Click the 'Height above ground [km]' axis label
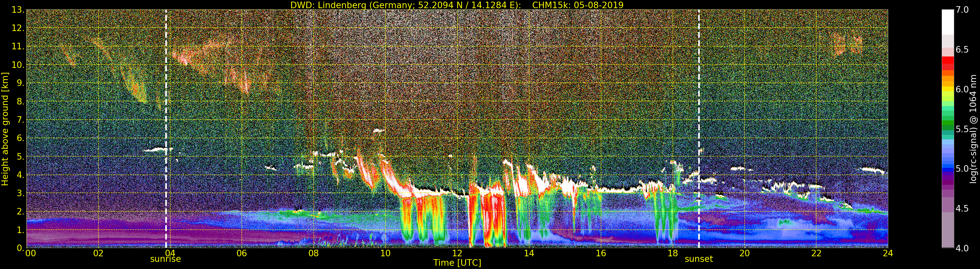The width and height of the screenshot is (980, 269). pyautogui.click(x=5, y=129)
